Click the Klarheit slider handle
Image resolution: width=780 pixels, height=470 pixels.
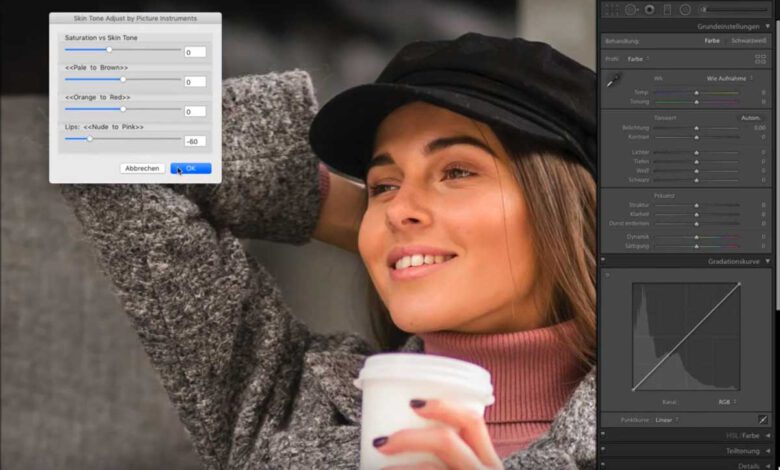[x=696, y=214]
